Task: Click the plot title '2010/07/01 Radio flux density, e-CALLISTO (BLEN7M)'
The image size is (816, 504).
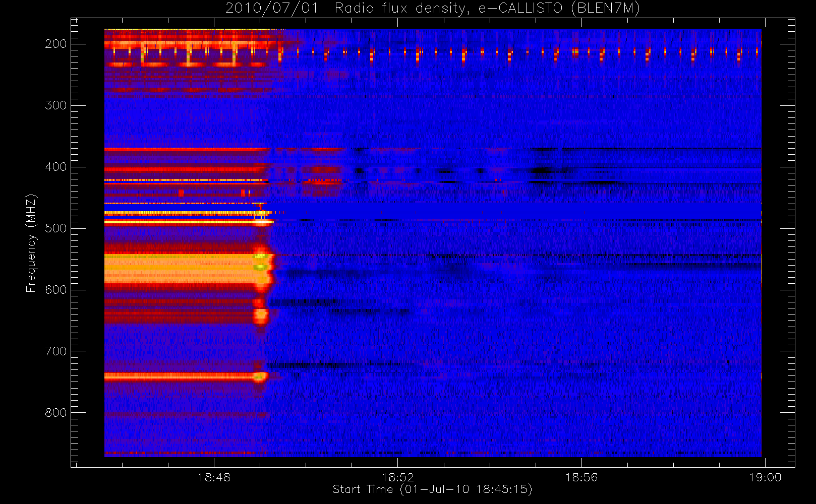Action: 433,9
